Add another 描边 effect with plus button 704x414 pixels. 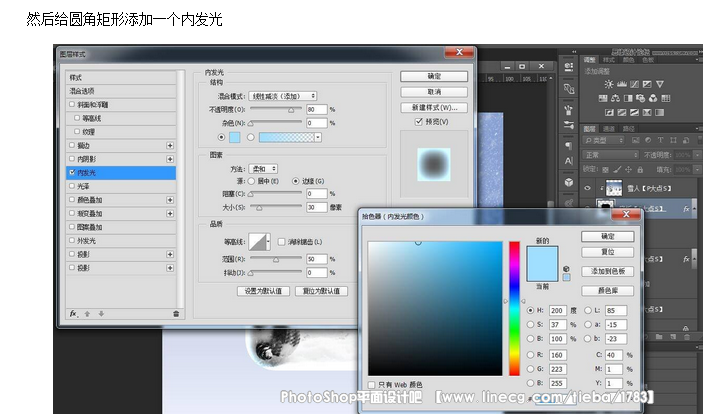pos(170,145)
